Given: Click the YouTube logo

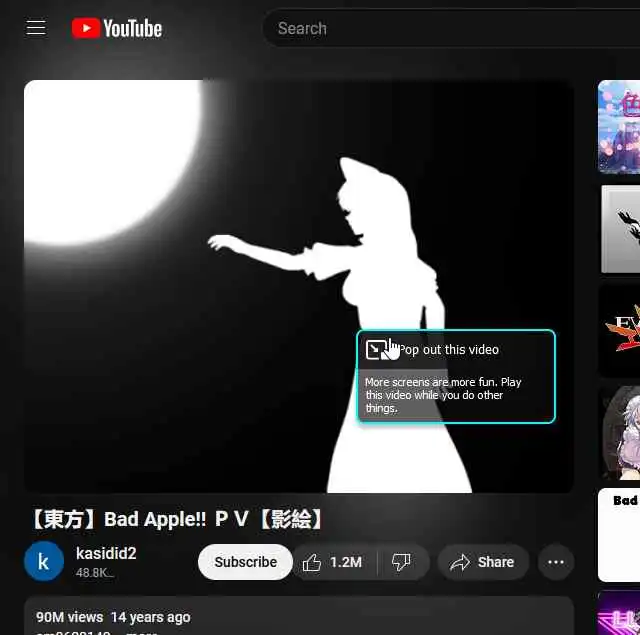Looking at the screenshot, I should 117,28.
